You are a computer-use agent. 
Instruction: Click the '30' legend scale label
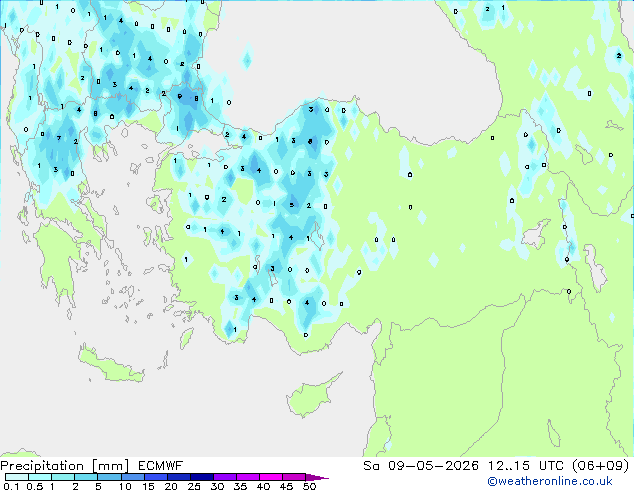pos(217,486)
